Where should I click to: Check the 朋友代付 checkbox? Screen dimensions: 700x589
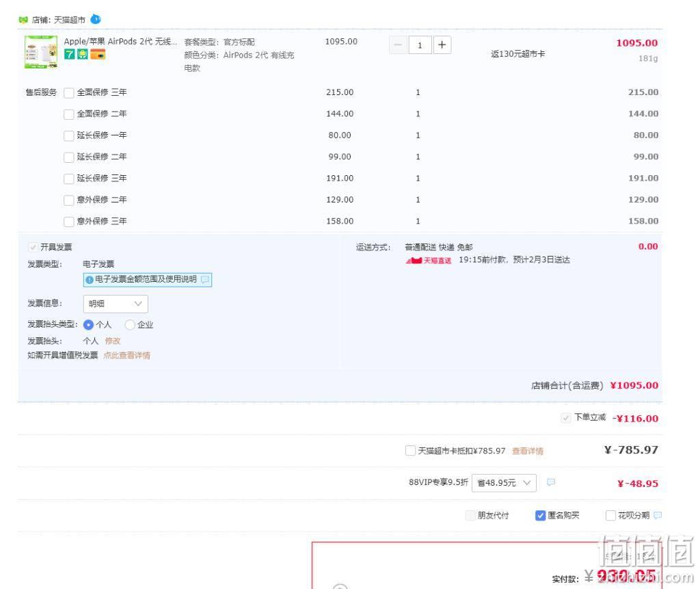tap(470, 516)
